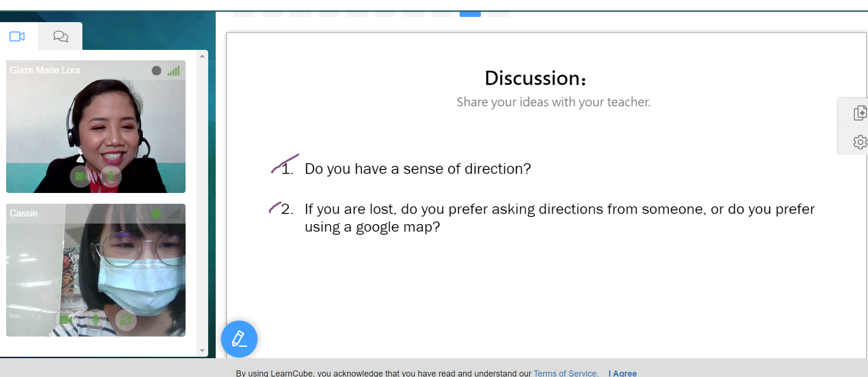This screenshot has width=868, height=377.
Task: Click 'Share your ideas with your teacher.' text
Action: 553,102
